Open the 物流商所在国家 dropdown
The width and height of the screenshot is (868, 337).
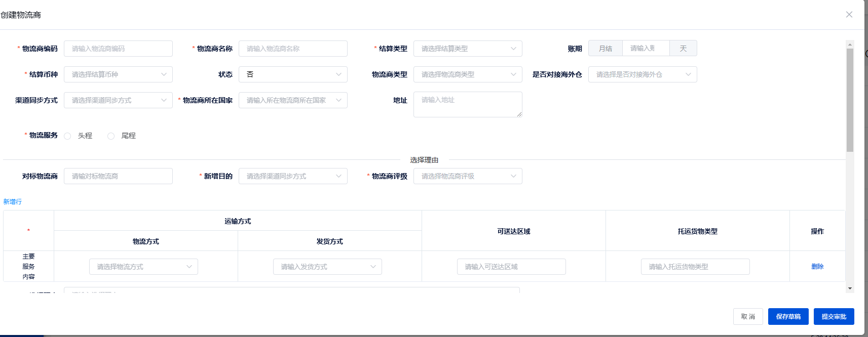coord(293,100)
